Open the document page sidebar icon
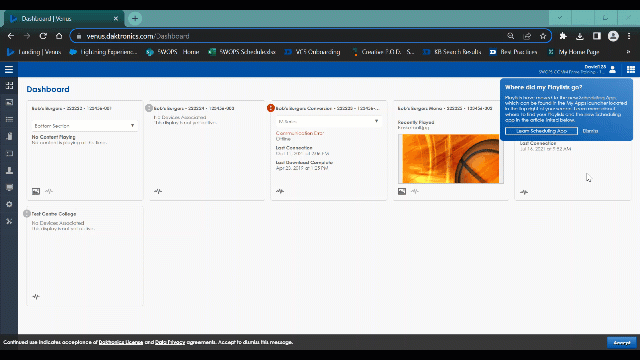The width and height of the screenshot is (640, 360). (9, 136)
